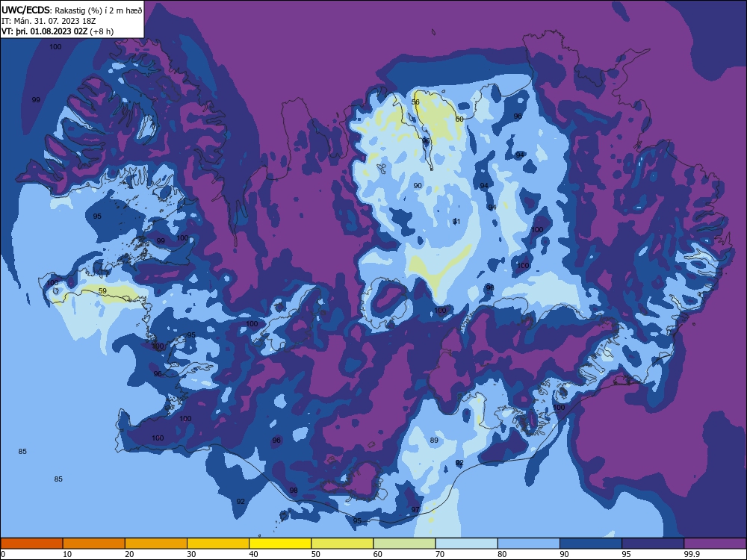Viewport: 747px width, 560px height.
Task: Pick the purple above-99.9 legend swatch
Action: (715, 544)
